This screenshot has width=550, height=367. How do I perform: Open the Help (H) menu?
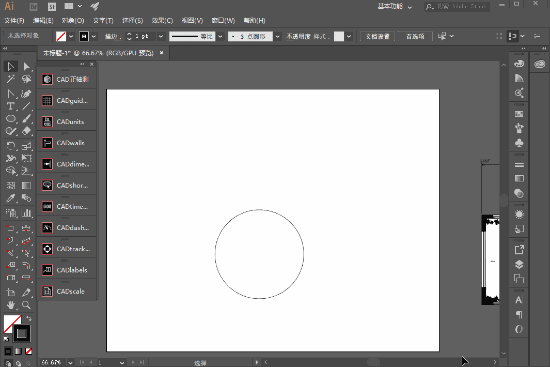click(254, 21)
